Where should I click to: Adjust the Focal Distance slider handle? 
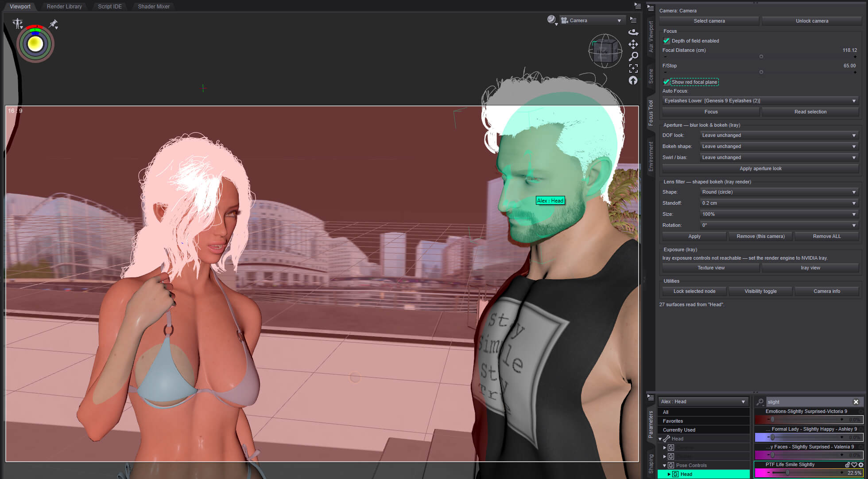pyautogui.click(x=761, y=57)
